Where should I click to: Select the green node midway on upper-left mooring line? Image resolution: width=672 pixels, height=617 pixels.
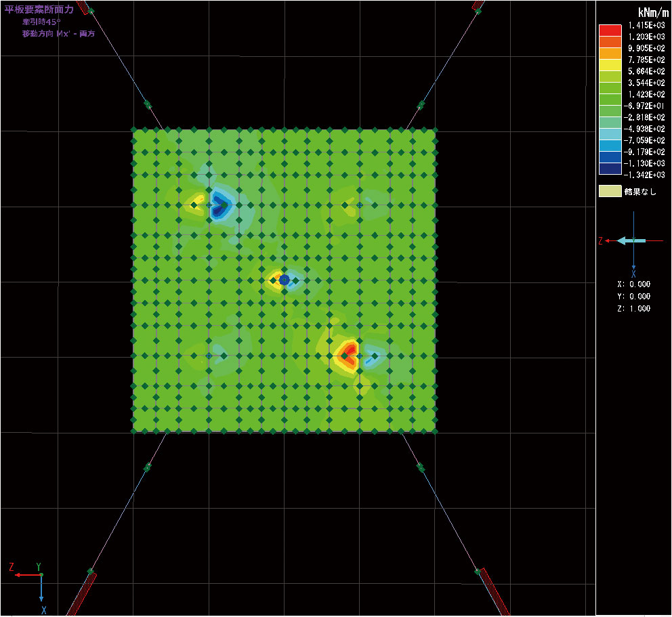(148, 104)
